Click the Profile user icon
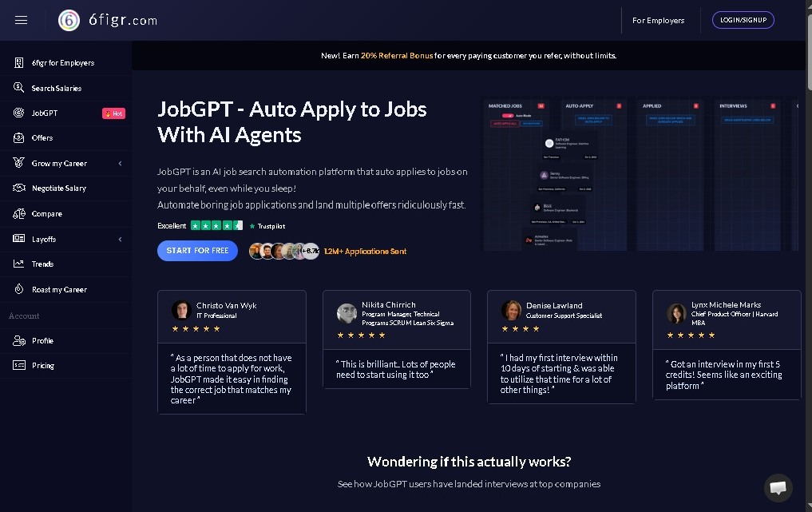Screen dimensions: 812x512 click(18, 340)
